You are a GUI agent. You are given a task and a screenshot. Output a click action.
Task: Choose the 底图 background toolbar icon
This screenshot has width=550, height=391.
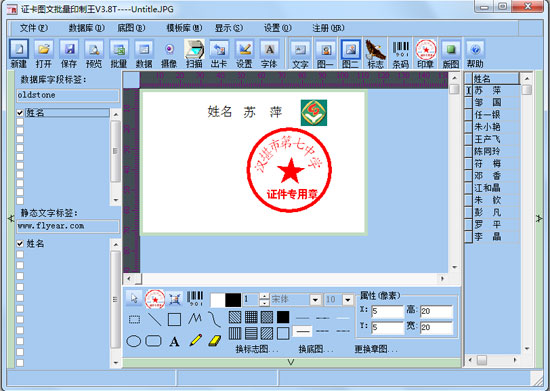pyautogui.click(x=451, y=54)
